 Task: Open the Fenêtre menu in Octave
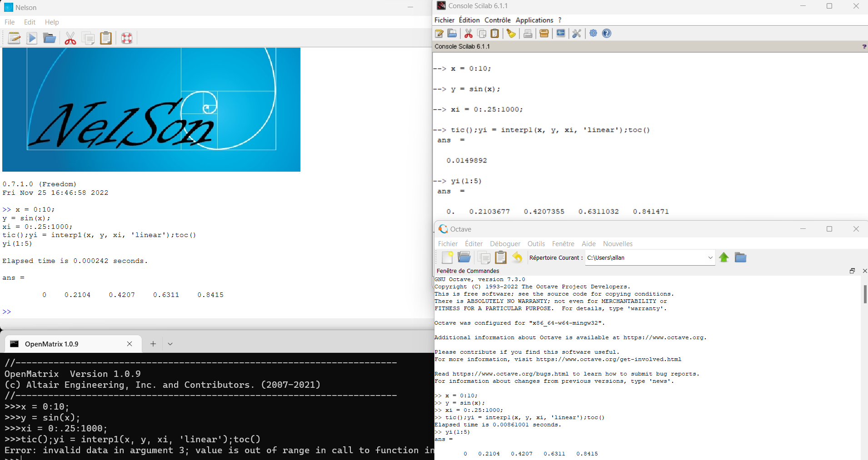pyautogui.click(x=563, y=244)
